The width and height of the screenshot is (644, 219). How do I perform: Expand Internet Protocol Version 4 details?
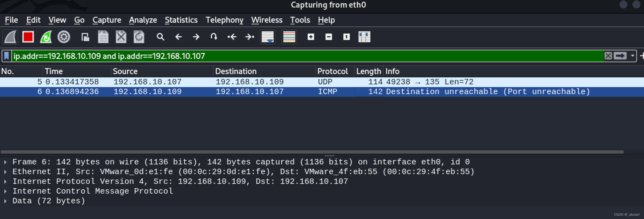tap(5, 182)
